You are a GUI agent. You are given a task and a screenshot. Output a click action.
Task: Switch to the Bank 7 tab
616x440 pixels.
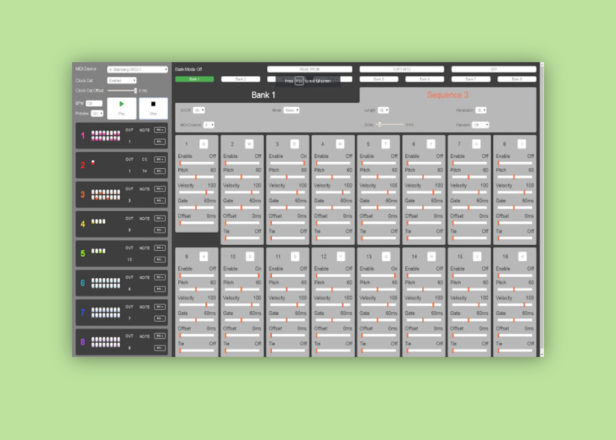click(471, 79)
